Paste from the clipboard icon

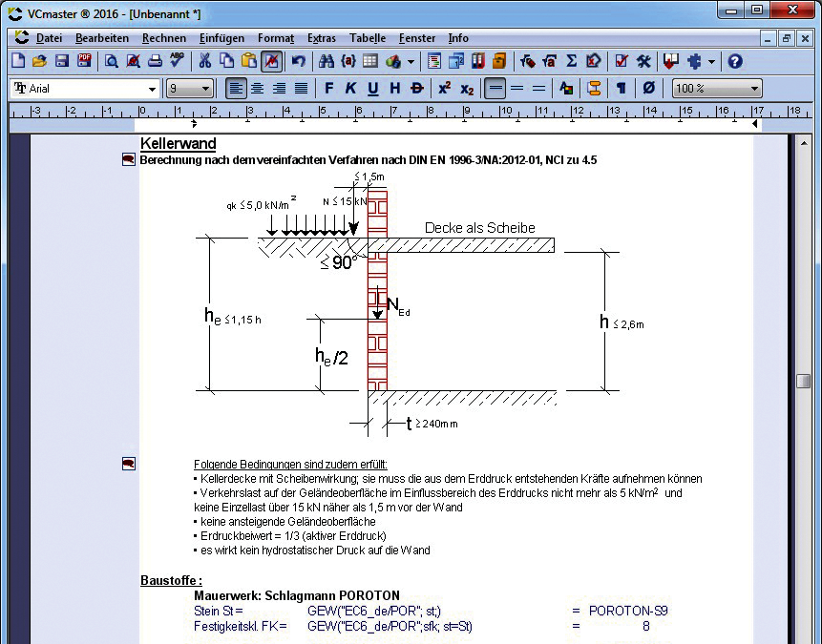pos(248,61)
